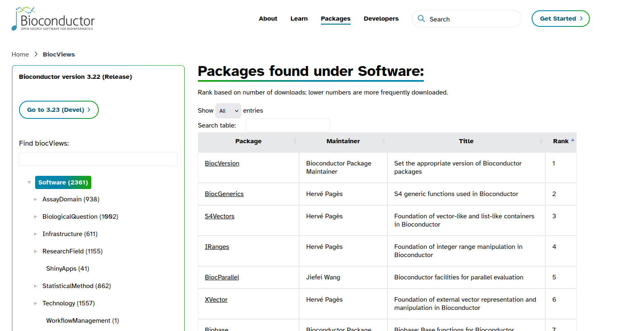Go to 3.23 (Devel) version
Screen dimensions: 644x331
point(59,110)
